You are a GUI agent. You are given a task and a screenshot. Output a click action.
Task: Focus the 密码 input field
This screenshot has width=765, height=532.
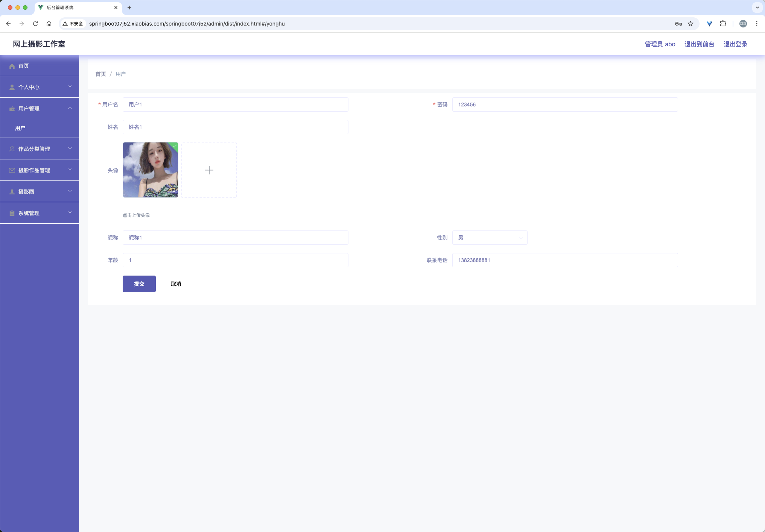pyautogui.click(x=565, y=105)
